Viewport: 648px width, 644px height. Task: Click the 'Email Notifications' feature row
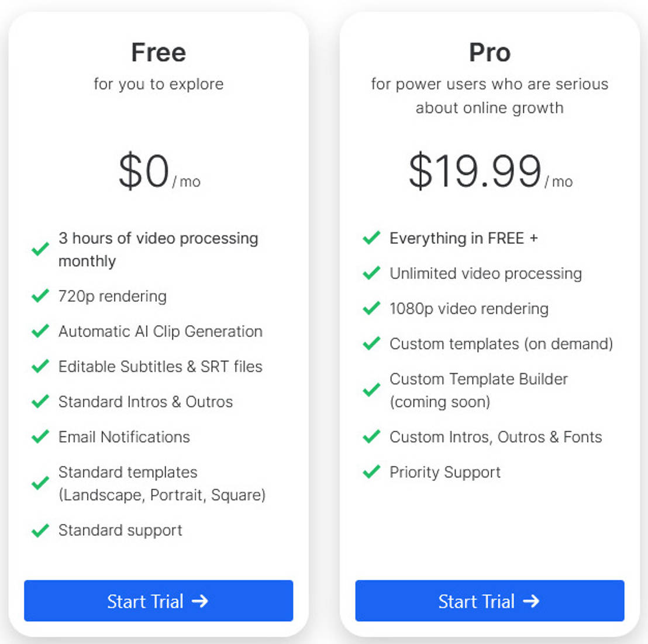[x=124, y=436]
